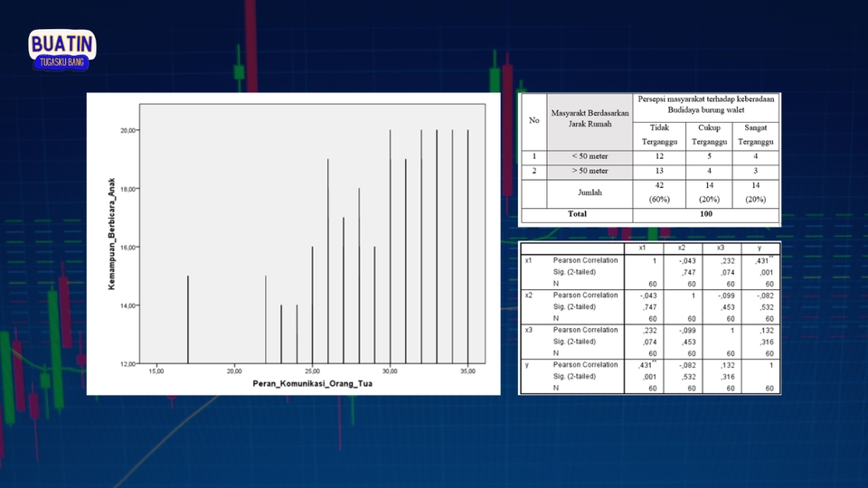This screenshot has width=868, height=488.
Task: Click the Kemampuan_Berbicara_Anak vertical axis title
Action: (111, 233)
